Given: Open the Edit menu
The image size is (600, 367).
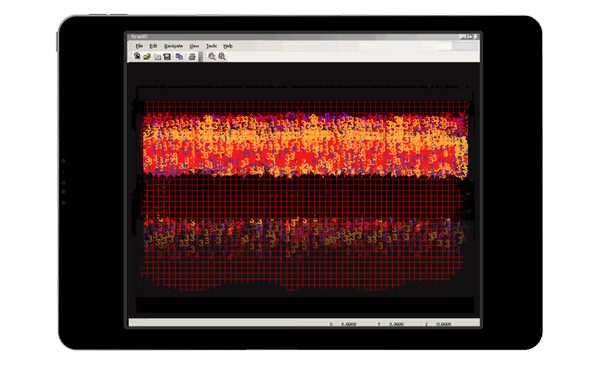Looking at the screenshot, I should click(153, 46).
